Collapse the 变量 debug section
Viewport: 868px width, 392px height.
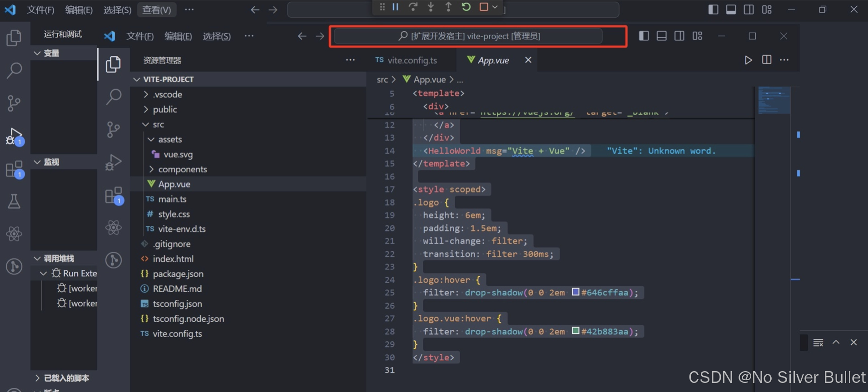[37, 53]
